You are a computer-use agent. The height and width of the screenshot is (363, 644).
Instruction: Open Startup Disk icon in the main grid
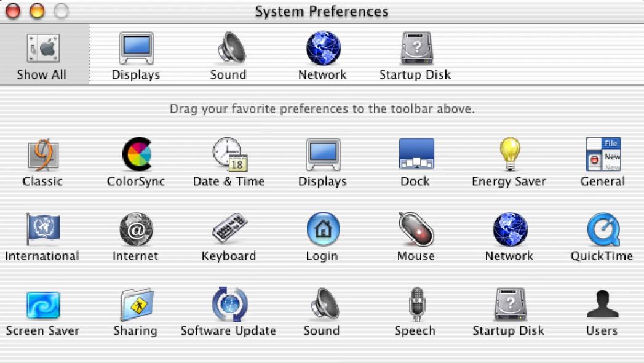click(511, 305)
